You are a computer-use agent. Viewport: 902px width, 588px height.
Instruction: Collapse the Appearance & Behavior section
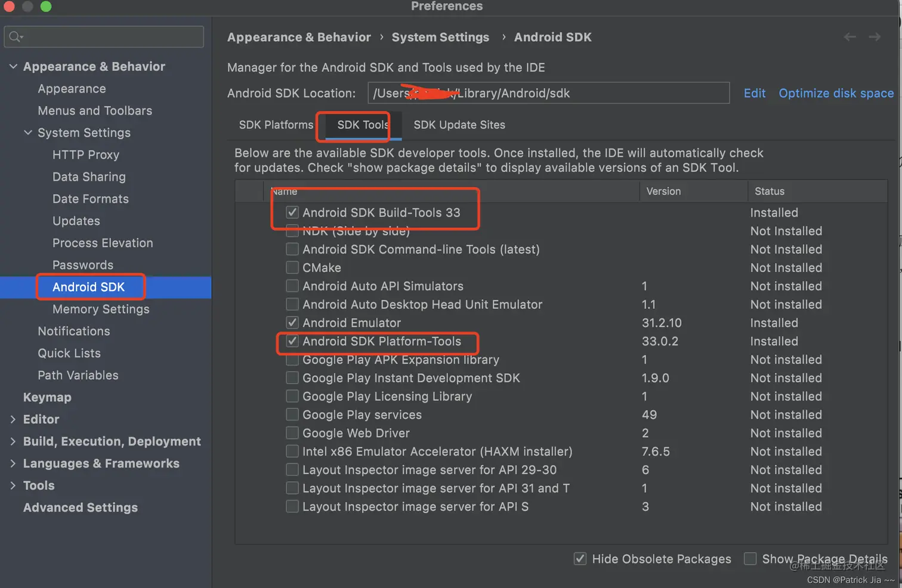coord(13,66)
